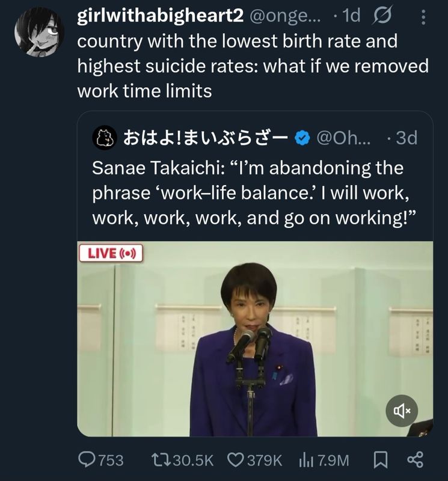Screen dimensions: 448x481
Task: Click the main tweet text about birth rate
Action: pyautogui.click(x=253, y=67)
